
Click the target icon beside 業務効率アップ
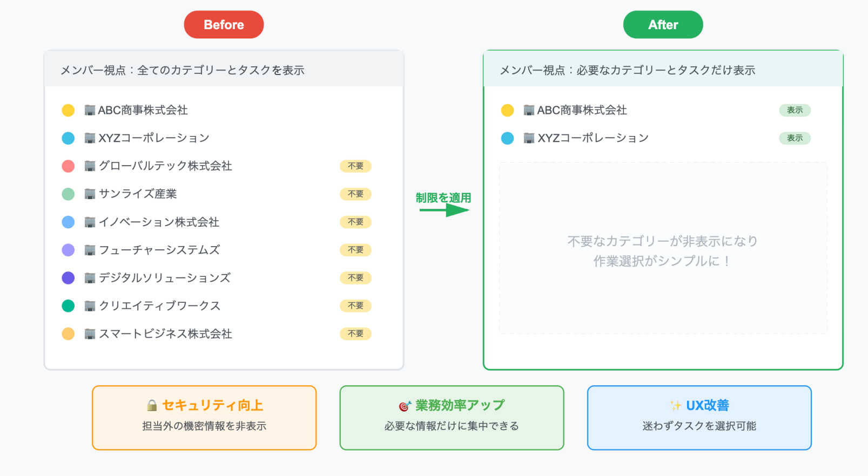(x=405, y=406)
